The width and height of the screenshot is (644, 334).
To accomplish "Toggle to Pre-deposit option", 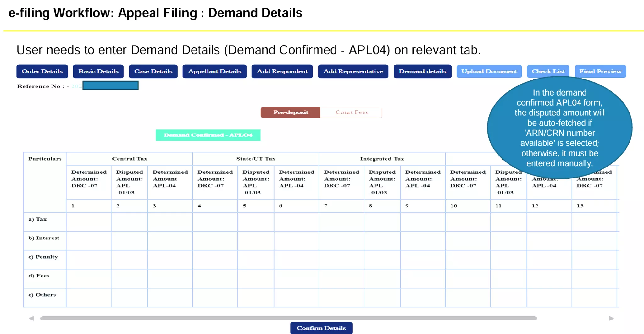I will 291,112.
